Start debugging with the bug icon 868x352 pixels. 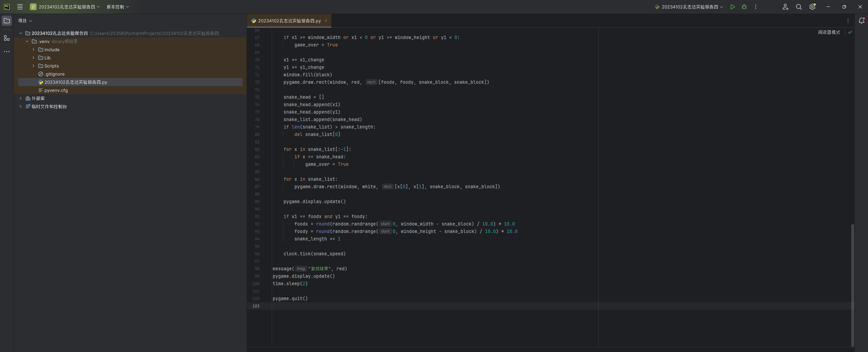pyautogui.click(x=744, y=7)
